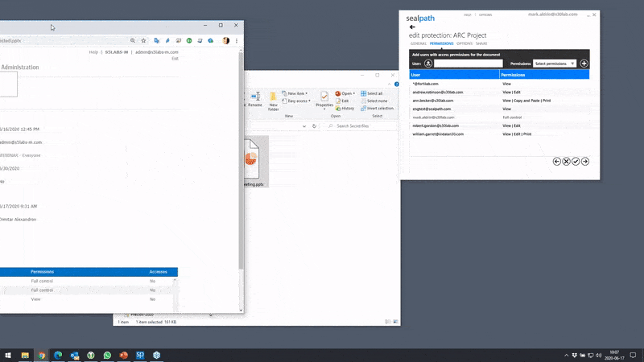Collapse the Explorer ribbon with the chevron
644x362 pixels.
(x=389, y=84)
